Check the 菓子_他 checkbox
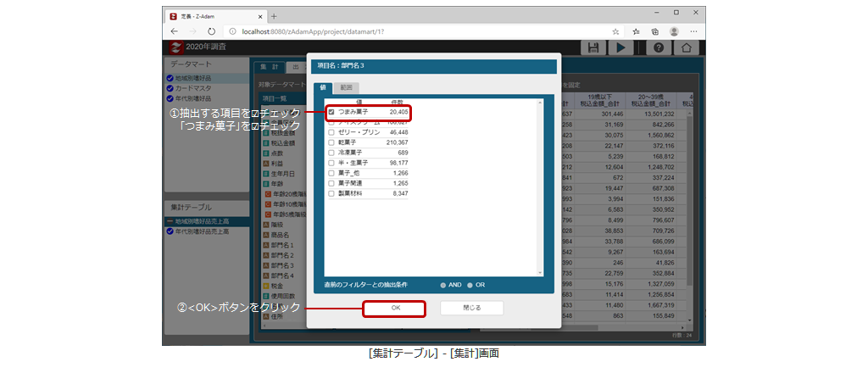 coord(331,173)
